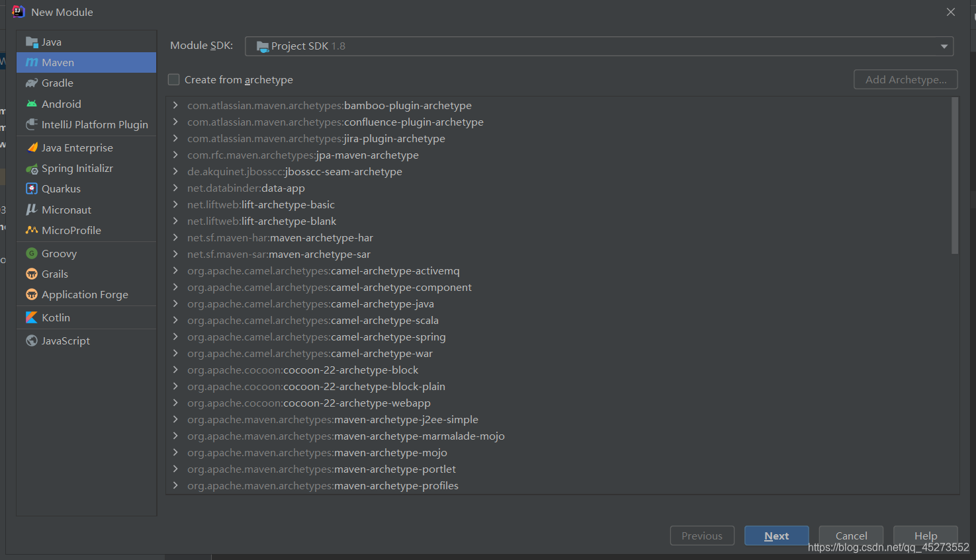The image size is (976, 560).
Task: Click the IntelliJ logo in title bar
Action: click(18, 12)
